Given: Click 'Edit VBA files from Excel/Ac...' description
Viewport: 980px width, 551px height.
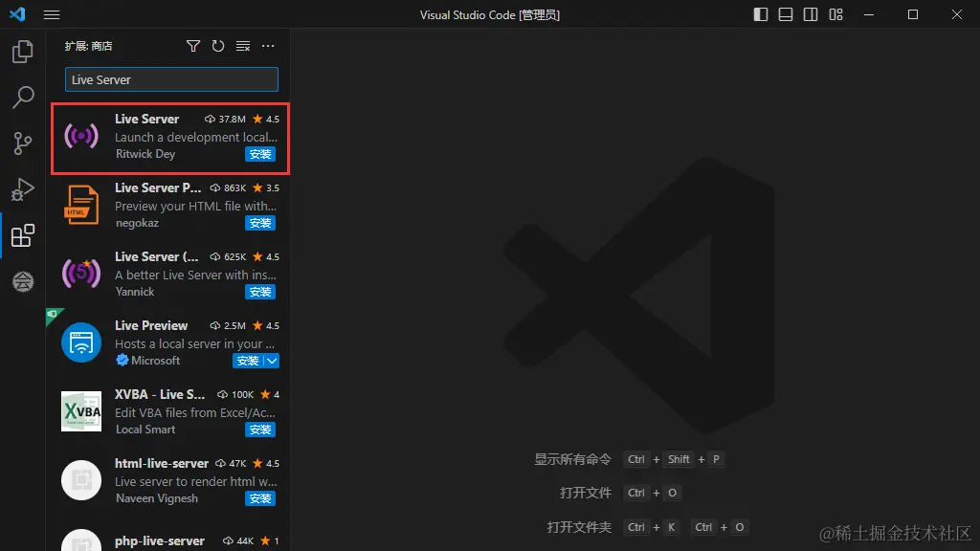Looking at the screenshot, I should tap(195, 413).
